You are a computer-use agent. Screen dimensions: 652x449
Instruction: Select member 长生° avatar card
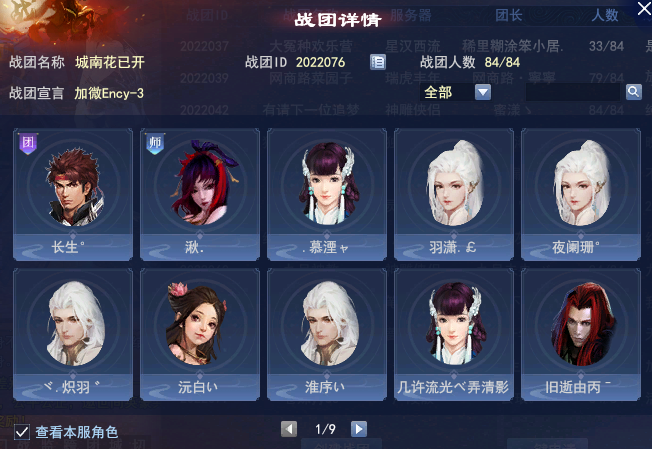73,195
